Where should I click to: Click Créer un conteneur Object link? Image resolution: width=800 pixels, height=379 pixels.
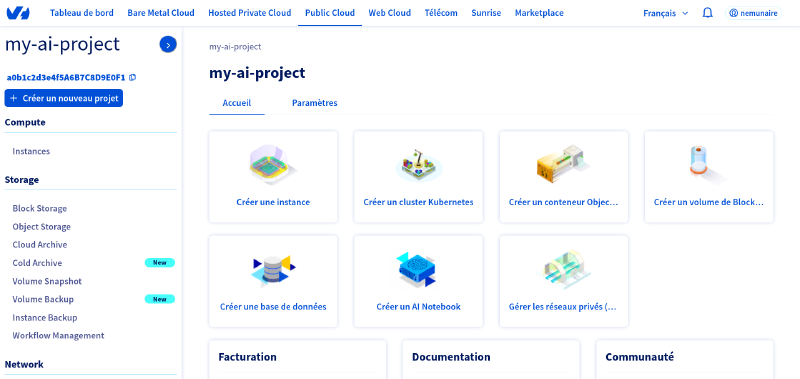pos(563,202)
